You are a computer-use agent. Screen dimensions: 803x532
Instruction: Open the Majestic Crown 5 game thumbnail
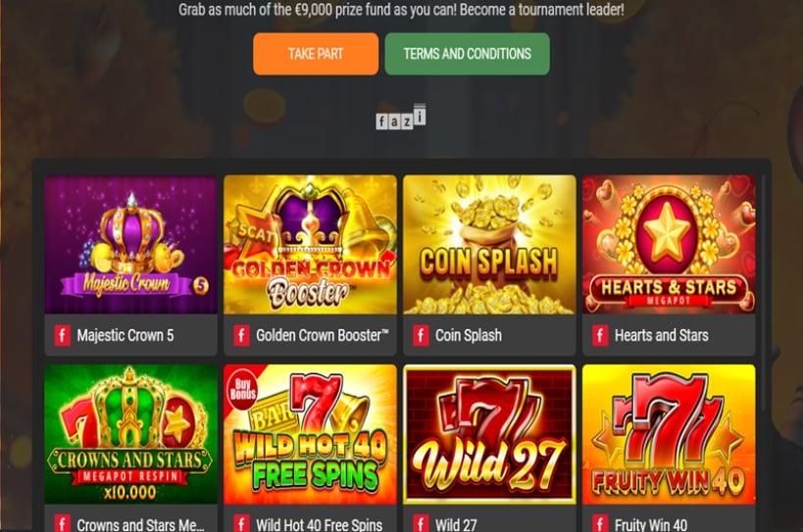coord(130,245)
